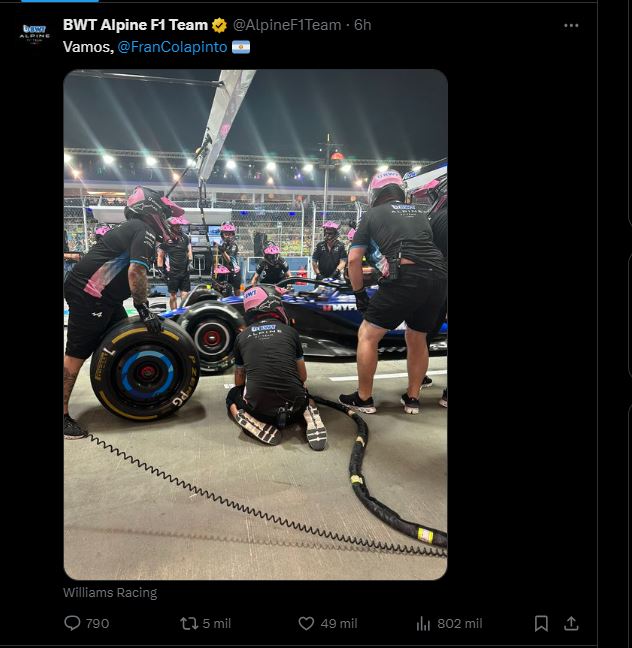
Task: Open the @FranColapinto mention
Action: click(172, 47)
